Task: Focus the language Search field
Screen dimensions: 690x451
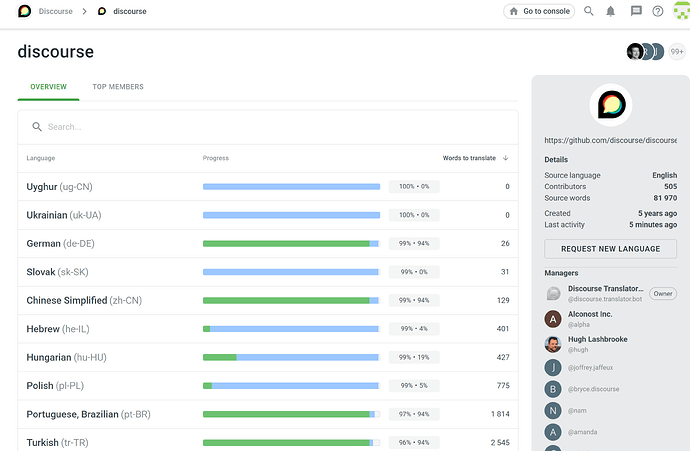Action: coord(268,127)
